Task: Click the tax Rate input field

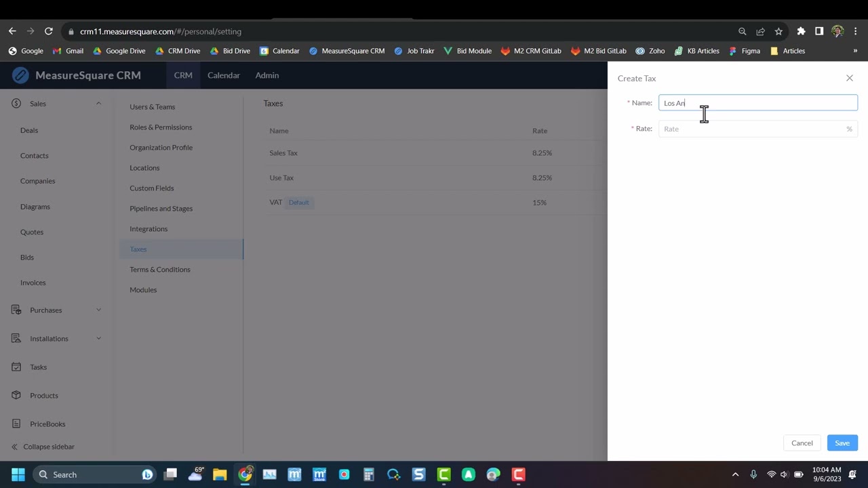Action: (758, 129)
